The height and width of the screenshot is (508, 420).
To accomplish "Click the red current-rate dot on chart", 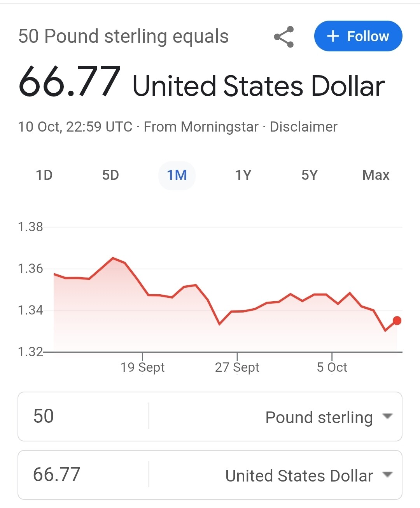I will [397, 321].
